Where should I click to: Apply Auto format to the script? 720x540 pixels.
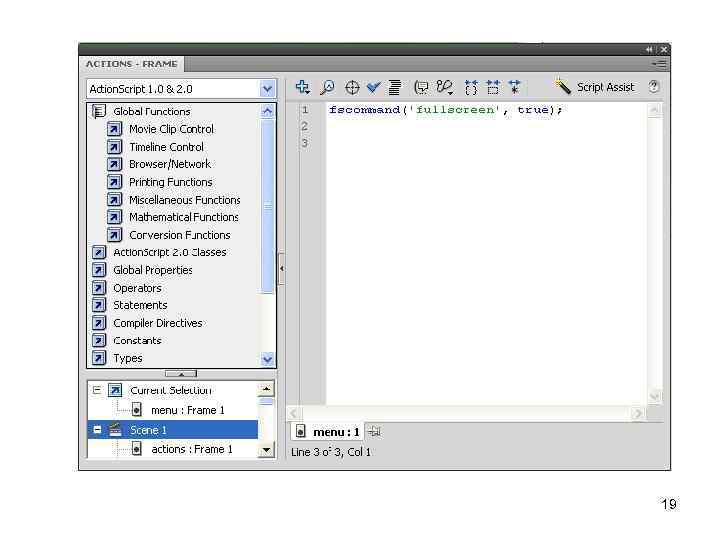coord(394,87)
